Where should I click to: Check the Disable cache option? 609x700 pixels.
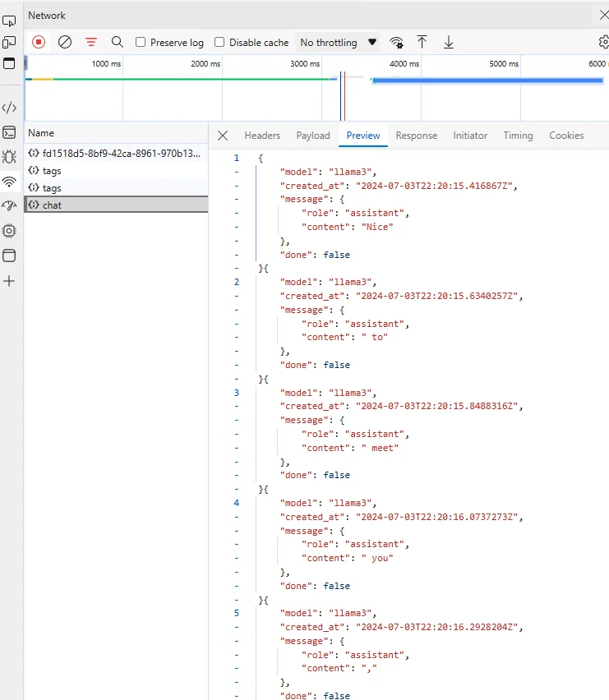point(219,42)
